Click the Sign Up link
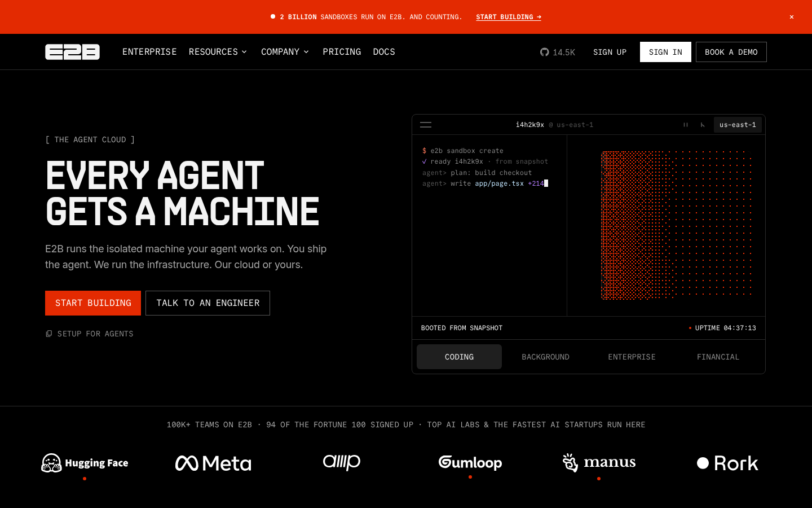 coord(610,52)
